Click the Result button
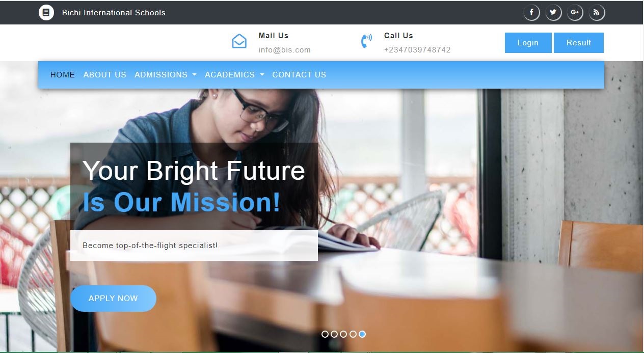The height and width of the screenshot is (353, 644). pos(579,43)
